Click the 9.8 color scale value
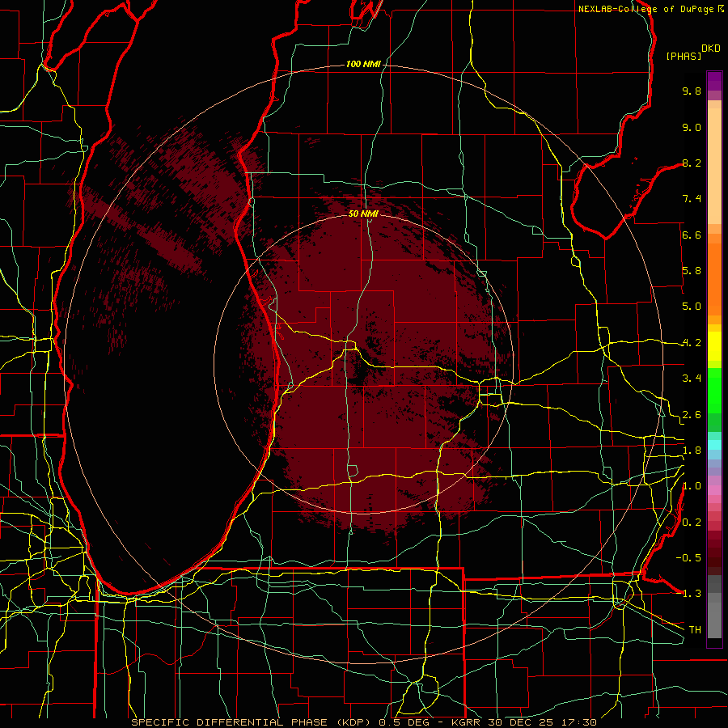 click(x=692, y=91)
